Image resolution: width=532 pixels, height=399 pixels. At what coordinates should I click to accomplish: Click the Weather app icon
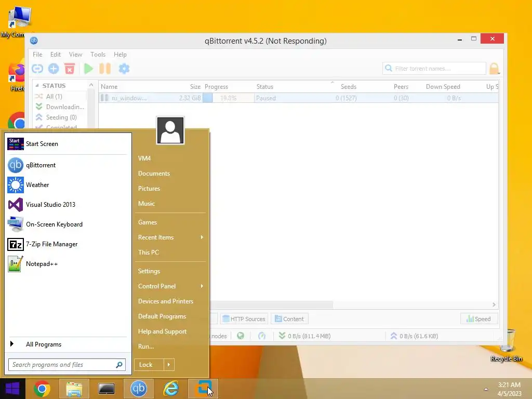[16, 185]
